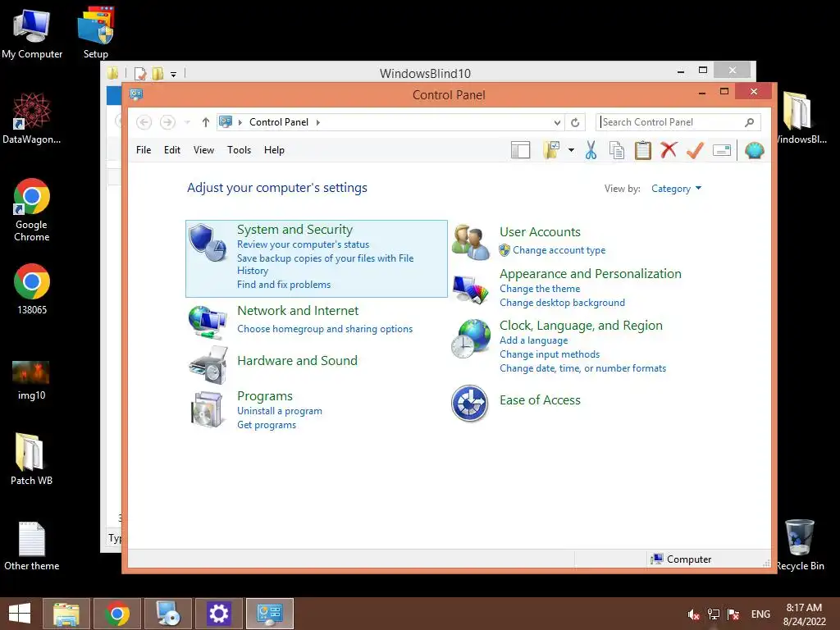Click the purple gear taskbar icon
Image resolution: width=840 pixels, height=630 pixels.
[x=218, y=614]
